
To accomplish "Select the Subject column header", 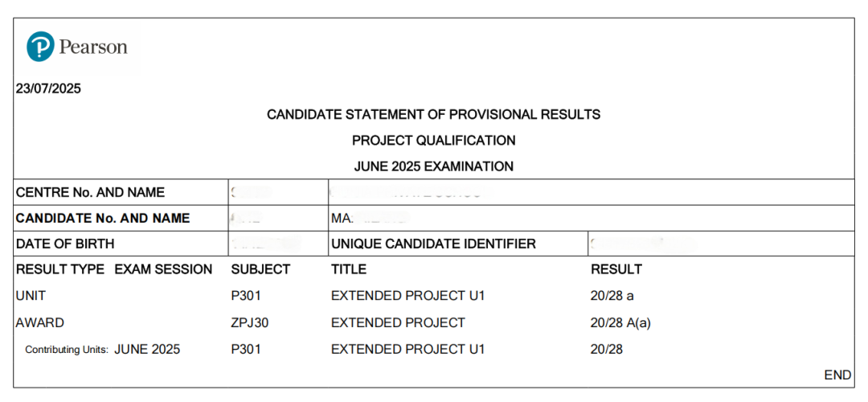I will [x=260, y=269].
